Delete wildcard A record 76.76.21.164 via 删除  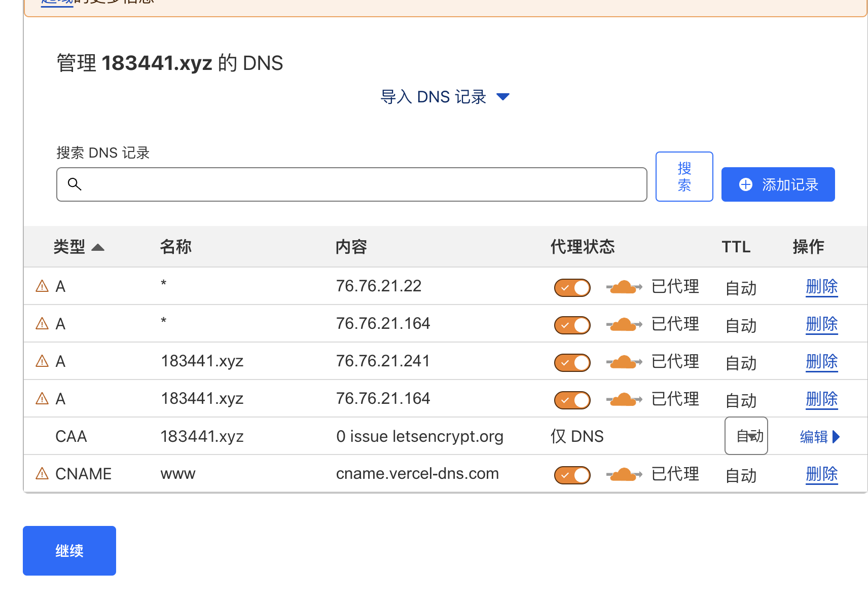pos(822,324)
